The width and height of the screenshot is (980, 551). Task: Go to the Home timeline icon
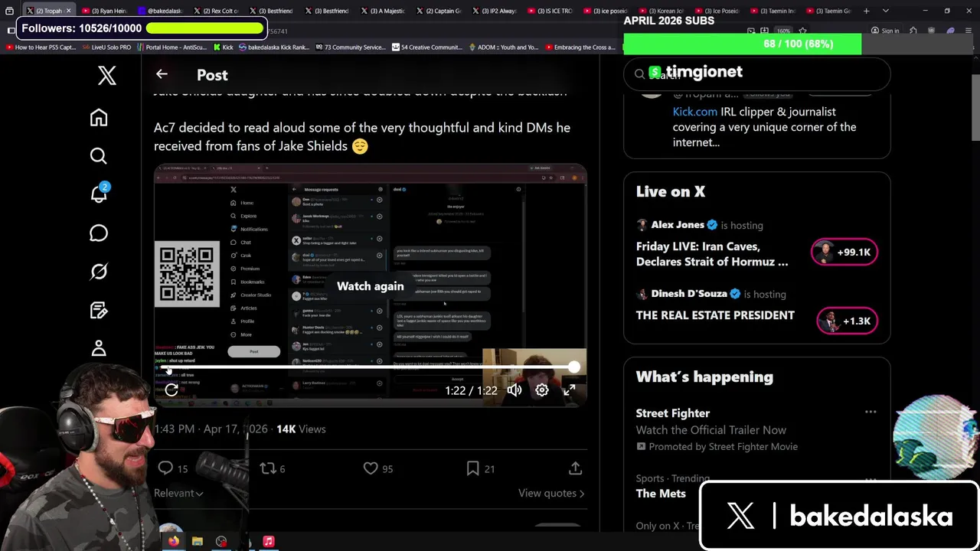99,117
